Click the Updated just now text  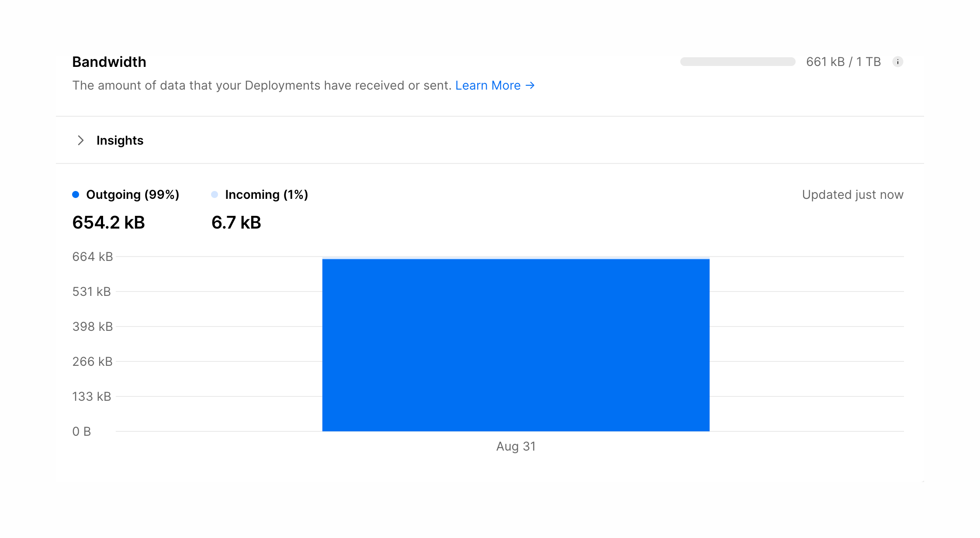[x=852, y=194]
